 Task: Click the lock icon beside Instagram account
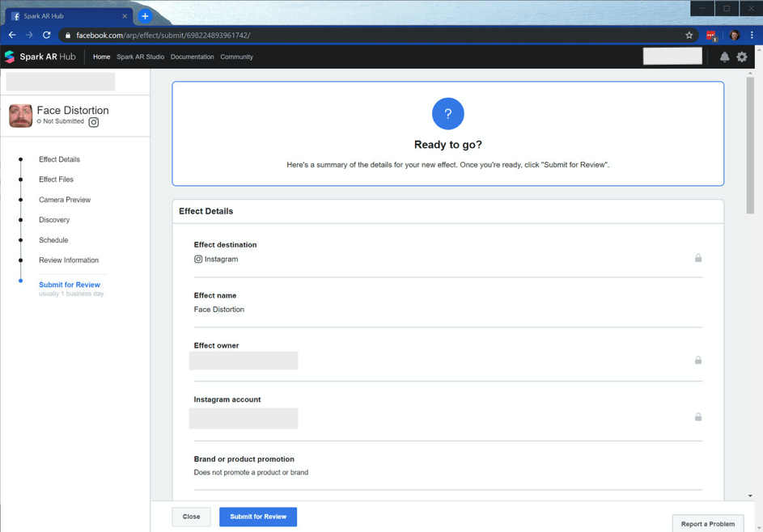click(697, 416)
